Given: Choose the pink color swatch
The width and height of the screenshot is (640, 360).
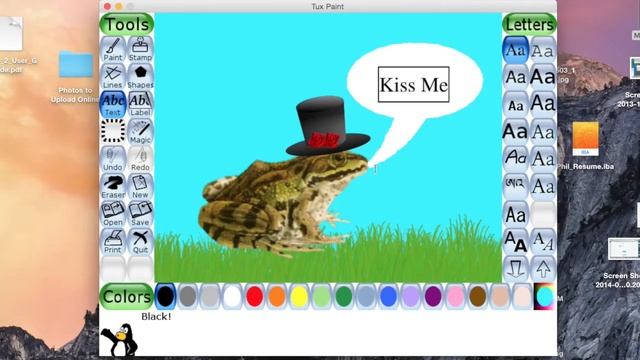Looking at the screenshot, I should [x=455, y=296].
